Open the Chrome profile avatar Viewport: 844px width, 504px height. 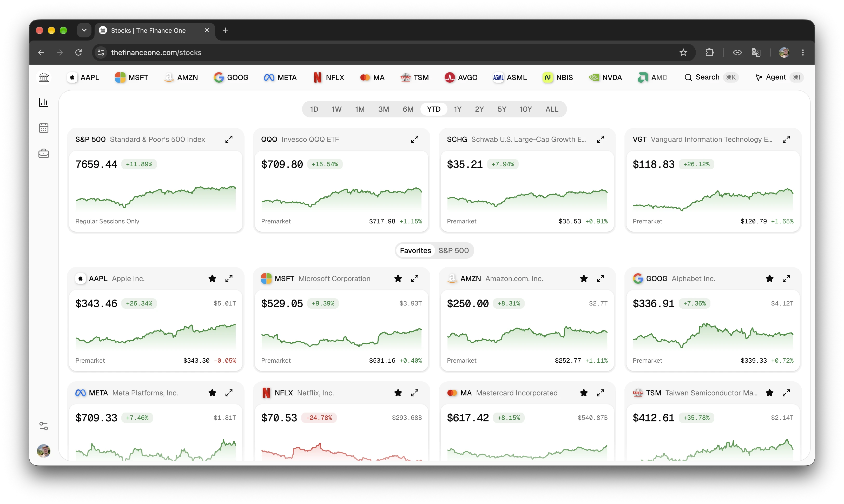click(x=784, y=52)
